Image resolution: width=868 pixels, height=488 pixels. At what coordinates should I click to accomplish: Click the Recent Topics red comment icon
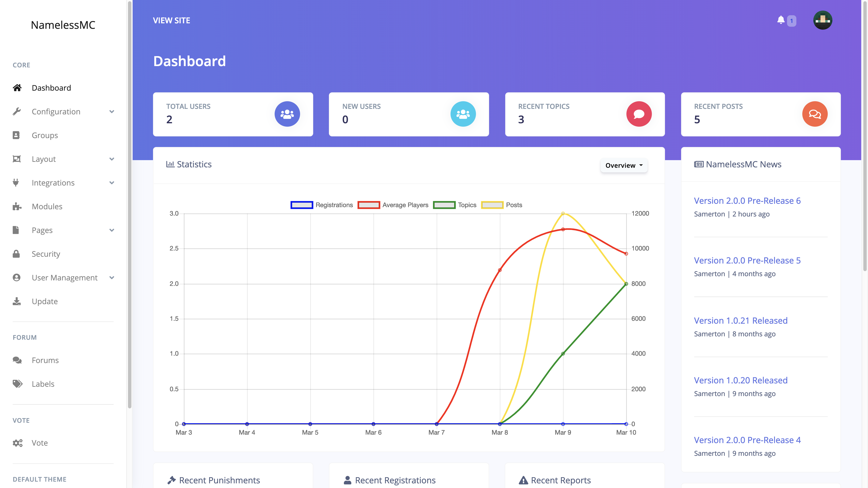coord(639,114)
